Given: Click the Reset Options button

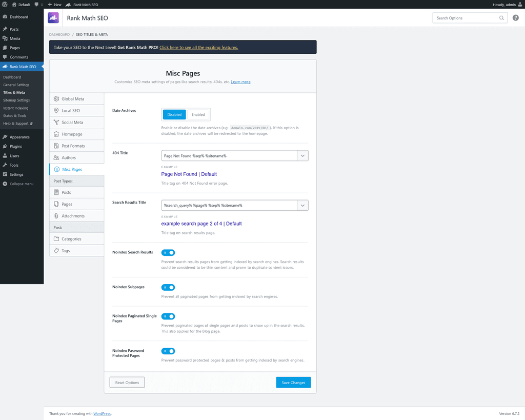Looking at the screenshot, I should [127, 383].
